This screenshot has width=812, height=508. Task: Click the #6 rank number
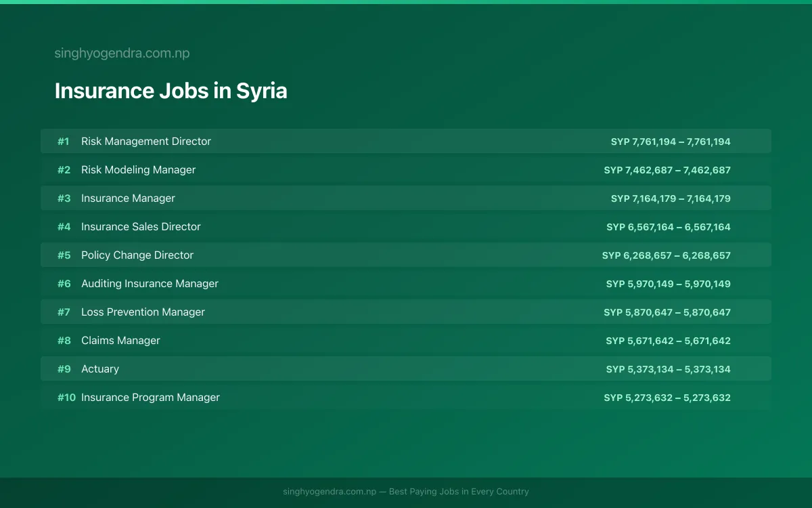coord(64,284)
